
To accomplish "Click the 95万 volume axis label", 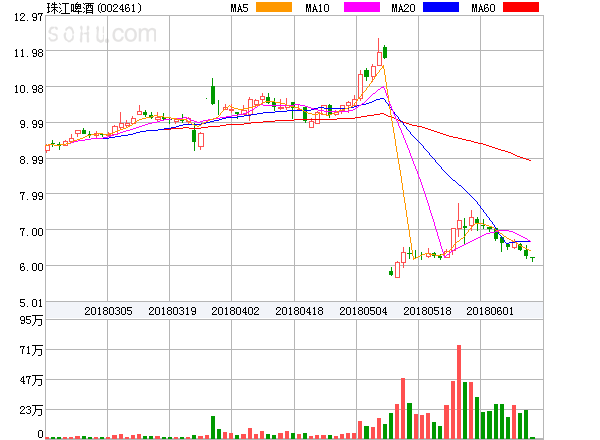I will 31,320.
